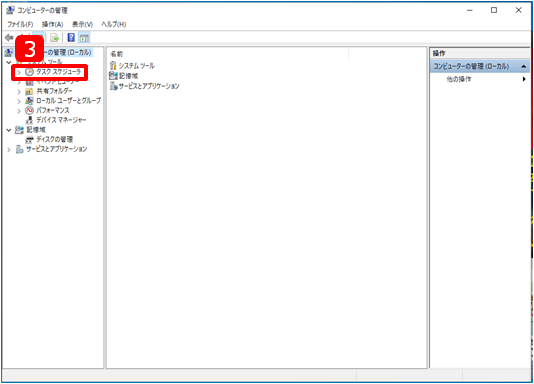This screenshot has height=384, width=534.
Task: Click the ローカル ユーザーとグループ users icon
Action: (x=30, y=101)
